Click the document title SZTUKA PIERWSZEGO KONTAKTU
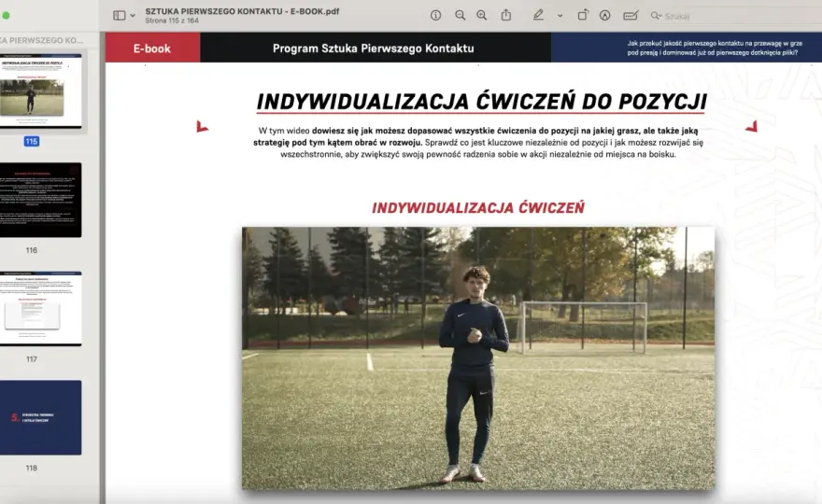This screenshot has width=822, height=504. (x=242, y=11)
